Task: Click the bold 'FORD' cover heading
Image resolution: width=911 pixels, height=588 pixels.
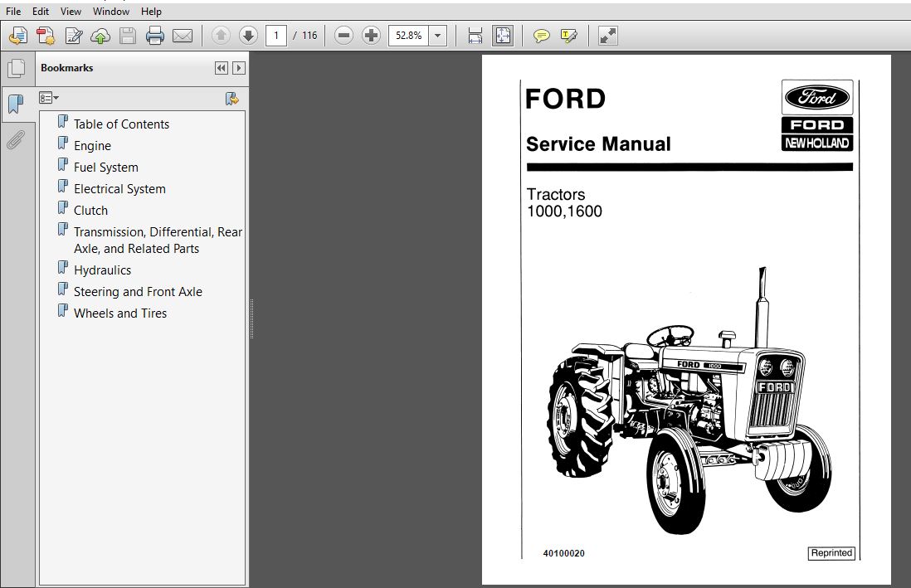Action: pyautogui.click(x=565, y=98)
